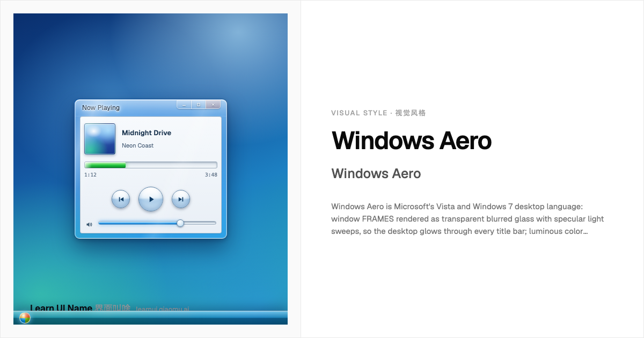644x338 pixels.
Task: Click the elapsed time 1:12
Action: point(90,174)
